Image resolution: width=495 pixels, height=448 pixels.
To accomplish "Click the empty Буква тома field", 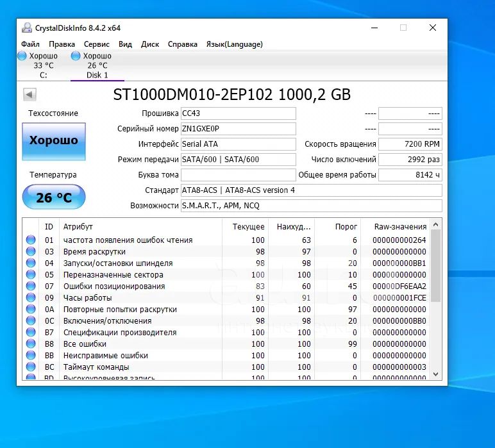I will point(239,175).
